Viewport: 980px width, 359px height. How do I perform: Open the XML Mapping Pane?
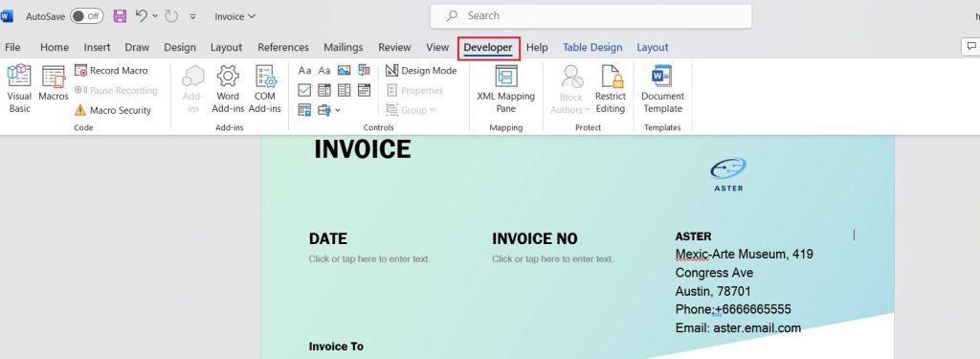(x=505, y=89)
